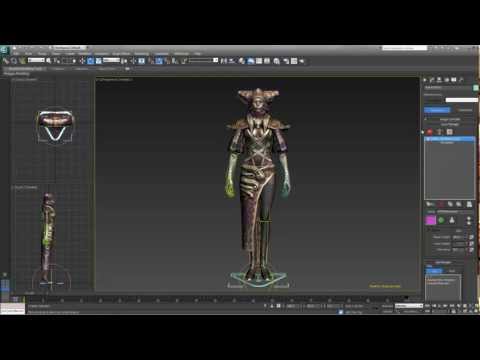Open the Graph Editors menu

coord(121,54)
